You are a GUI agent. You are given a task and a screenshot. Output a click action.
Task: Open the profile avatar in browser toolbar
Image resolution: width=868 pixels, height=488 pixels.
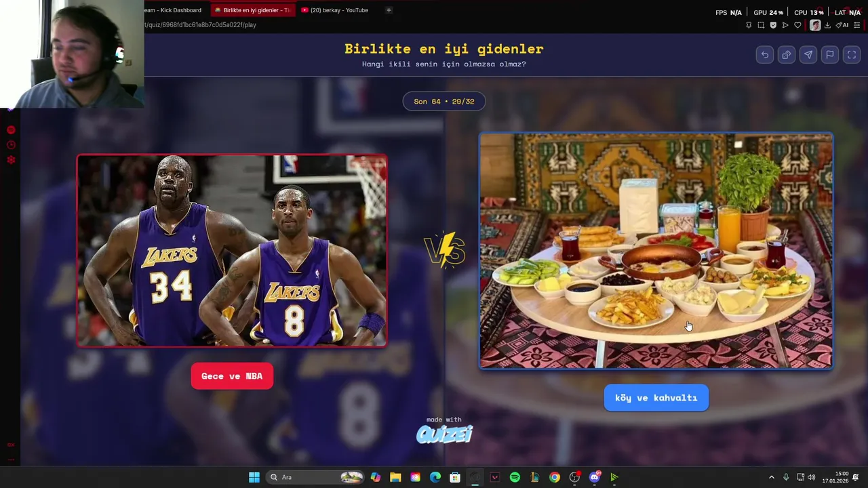815,25
